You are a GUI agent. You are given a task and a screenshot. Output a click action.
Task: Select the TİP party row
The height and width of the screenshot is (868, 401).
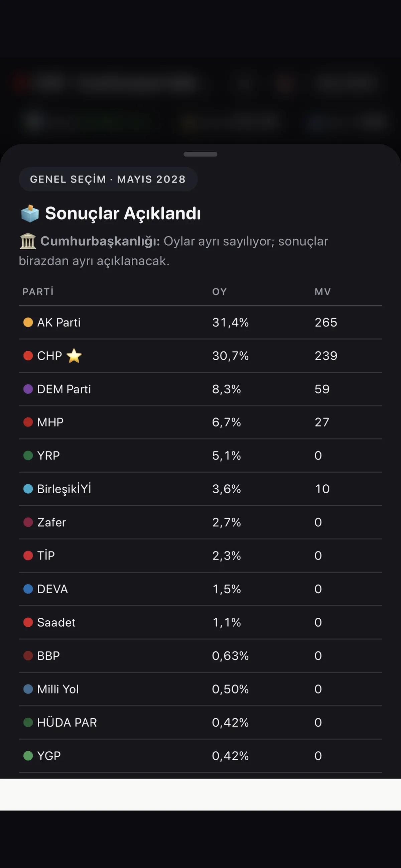(200, 555)
